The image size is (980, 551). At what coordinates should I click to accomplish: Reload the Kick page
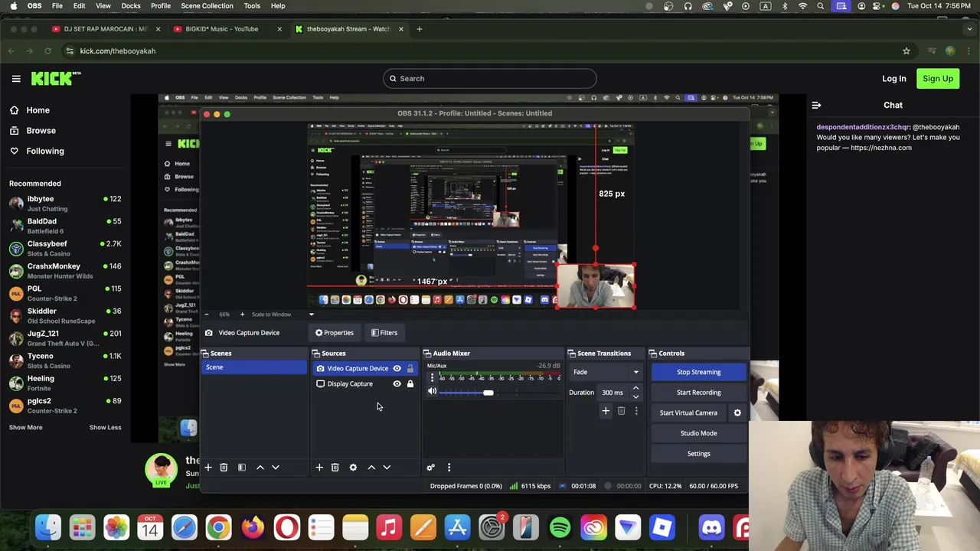47,51
